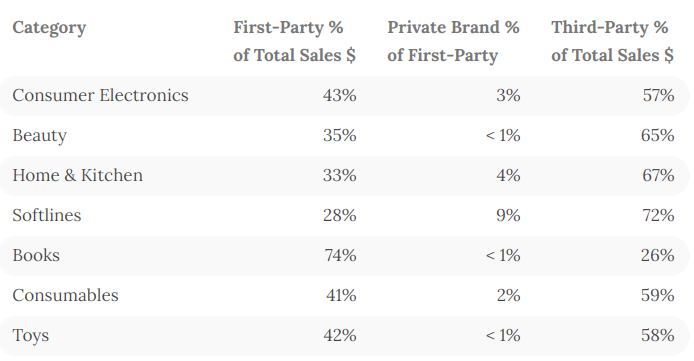Screen dimensions: 694x361
Task: Click the First-Party % of Total Sales header
Action: pyautogui.click(x=294, y=41)
